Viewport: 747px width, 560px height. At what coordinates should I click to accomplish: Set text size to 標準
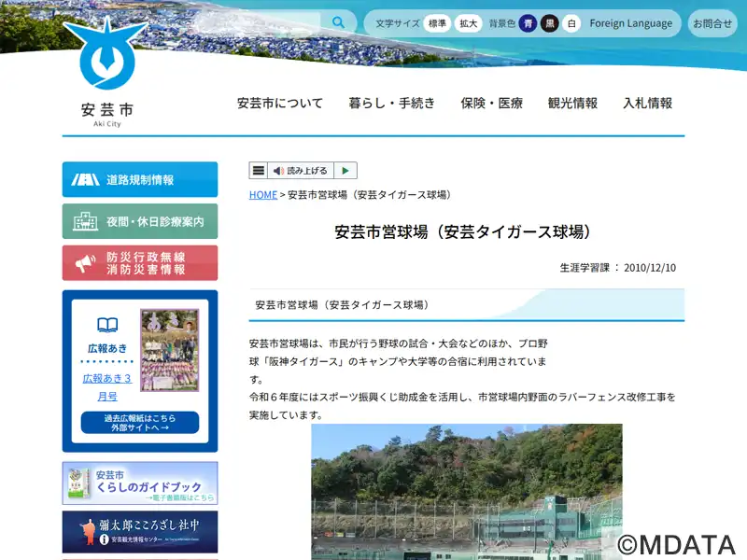pyautogui.click(x=437, y=23)
